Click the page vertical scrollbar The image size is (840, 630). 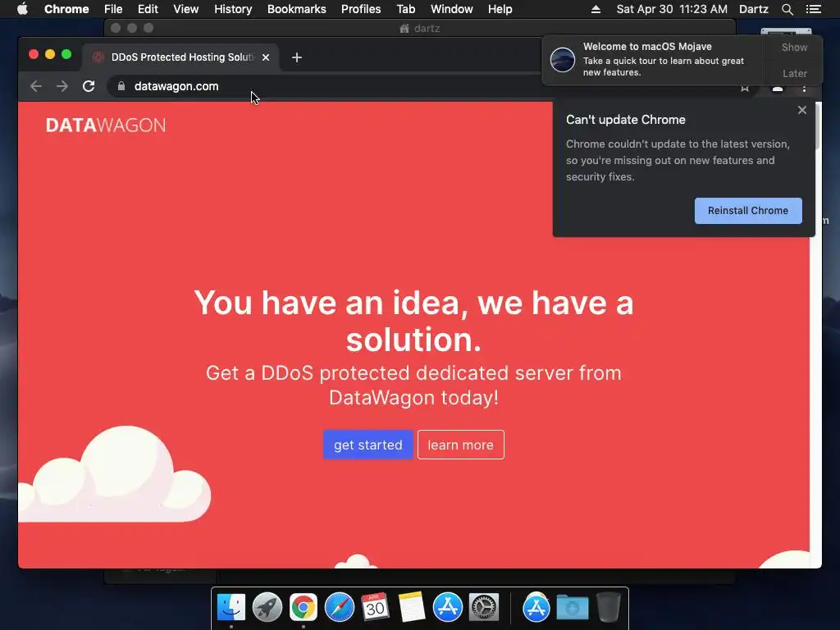coord(816,126)
